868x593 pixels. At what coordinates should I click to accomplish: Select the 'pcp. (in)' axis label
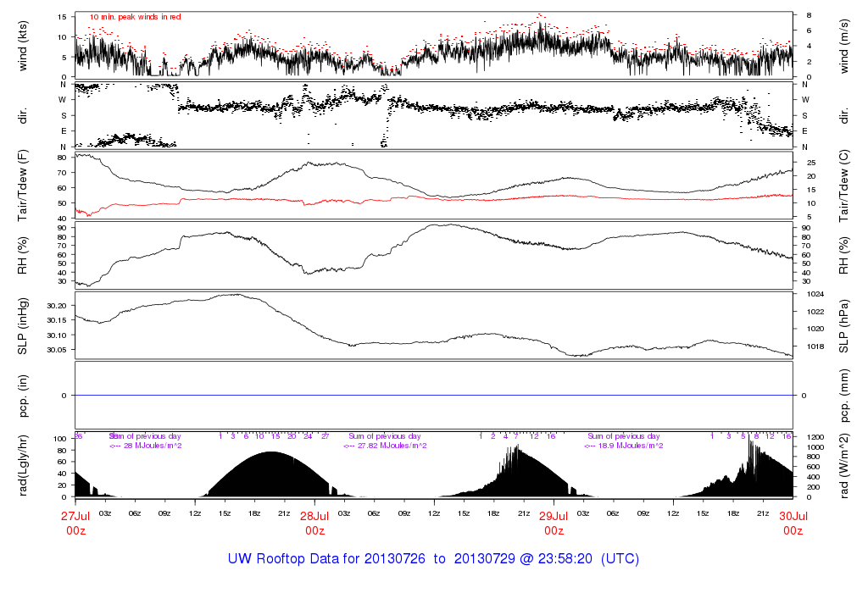24,395
